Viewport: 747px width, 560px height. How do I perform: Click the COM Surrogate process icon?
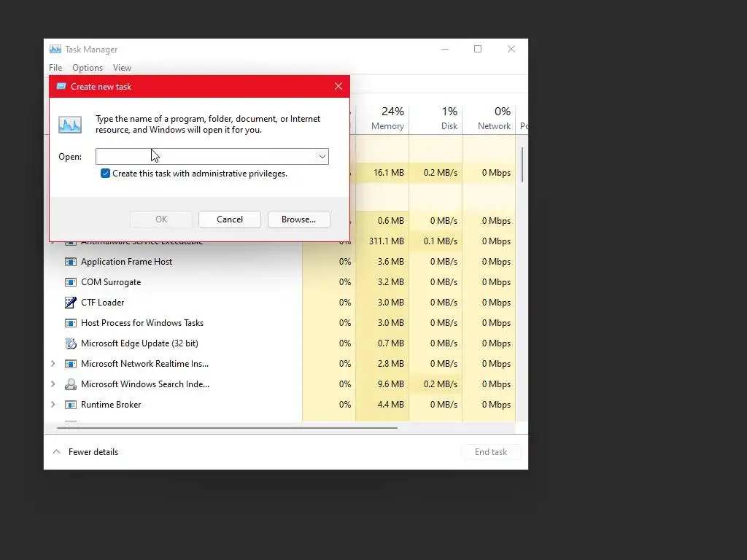71,282
